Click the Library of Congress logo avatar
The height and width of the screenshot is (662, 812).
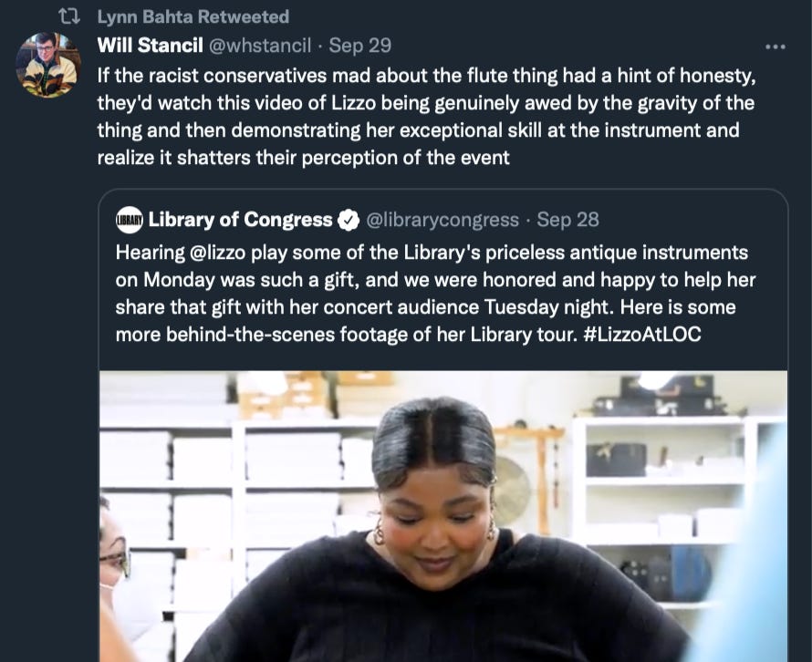click(130, 220)
